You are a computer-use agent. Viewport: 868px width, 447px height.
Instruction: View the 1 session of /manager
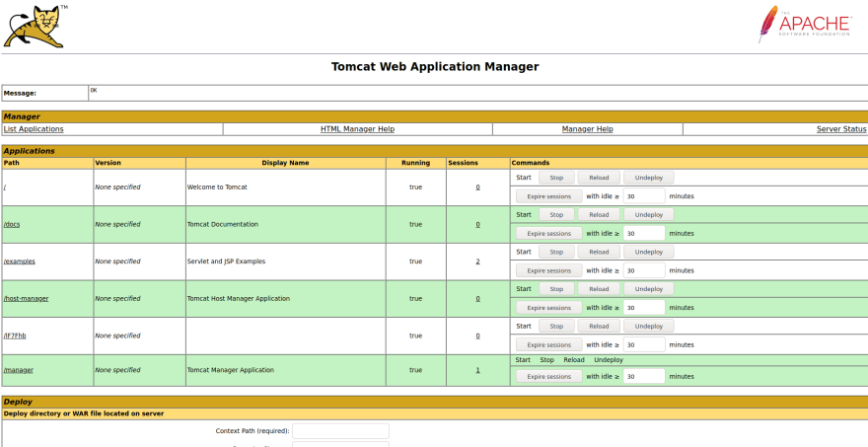click(477, 370)
